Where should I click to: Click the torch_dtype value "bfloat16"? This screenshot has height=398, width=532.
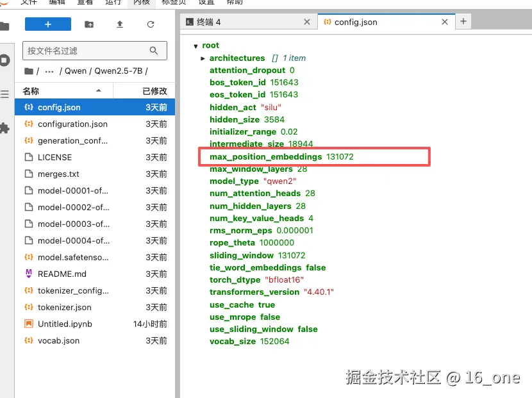pos(284,279)
